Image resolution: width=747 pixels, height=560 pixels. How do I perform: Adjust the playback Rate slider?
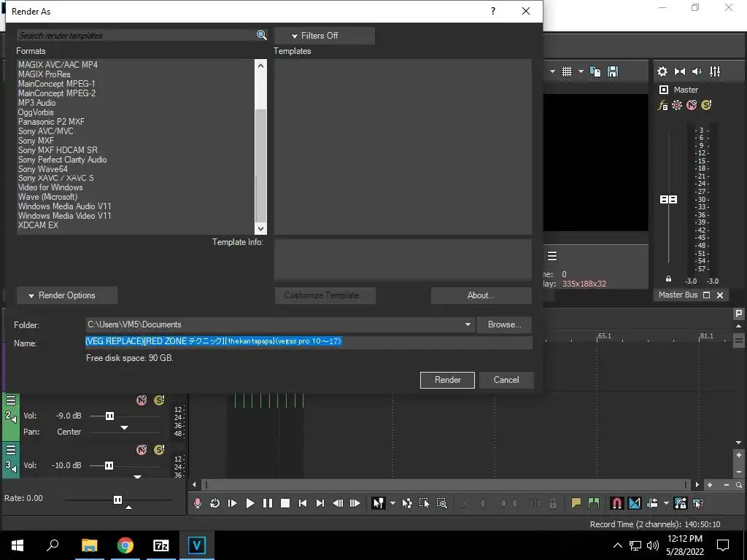[x=117, y=499]
